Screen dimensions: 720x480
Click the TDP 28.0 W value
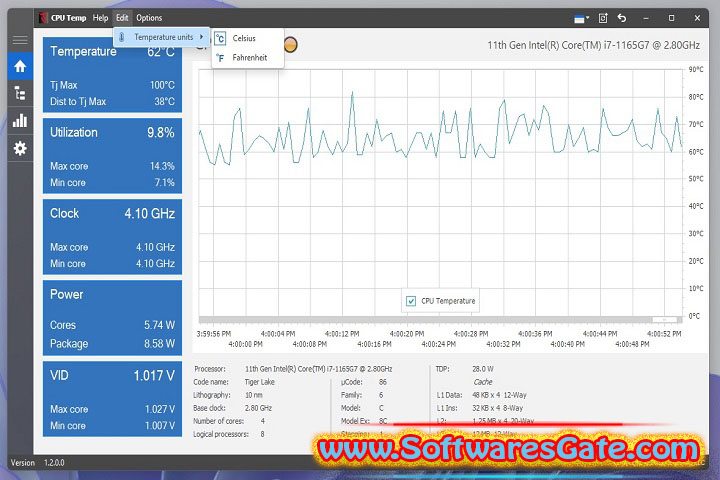click(x=483, y=369)
